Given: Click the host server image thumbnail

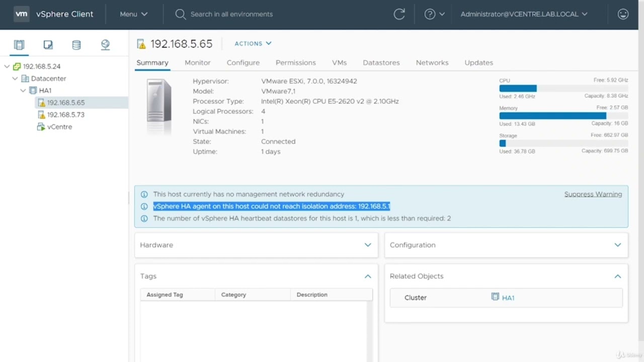Looking at the screenshot, I should point(158,107).
